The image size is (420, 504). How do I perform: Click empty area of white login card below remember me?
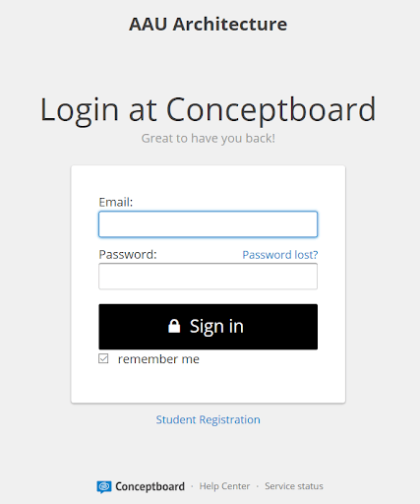point(208,384)
